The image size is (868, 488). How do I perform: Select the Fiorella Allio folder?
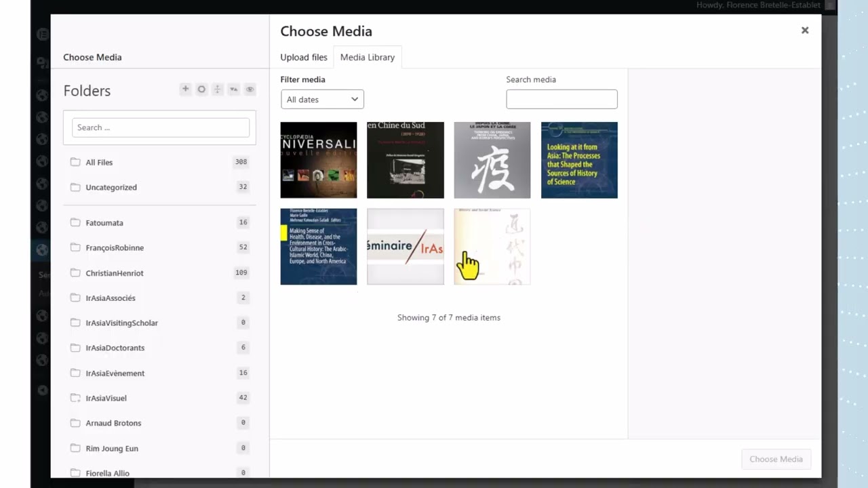coord(159,473)
